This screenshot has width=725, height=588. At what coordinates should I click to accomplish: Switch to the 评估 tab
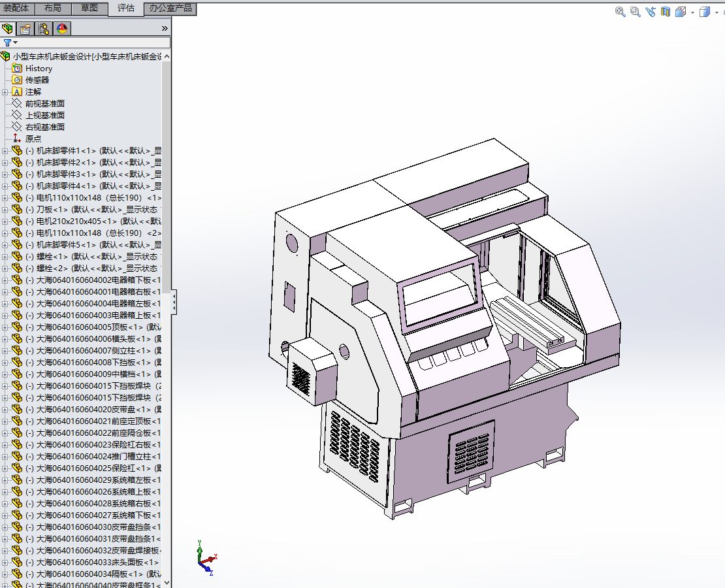(126, 8)
